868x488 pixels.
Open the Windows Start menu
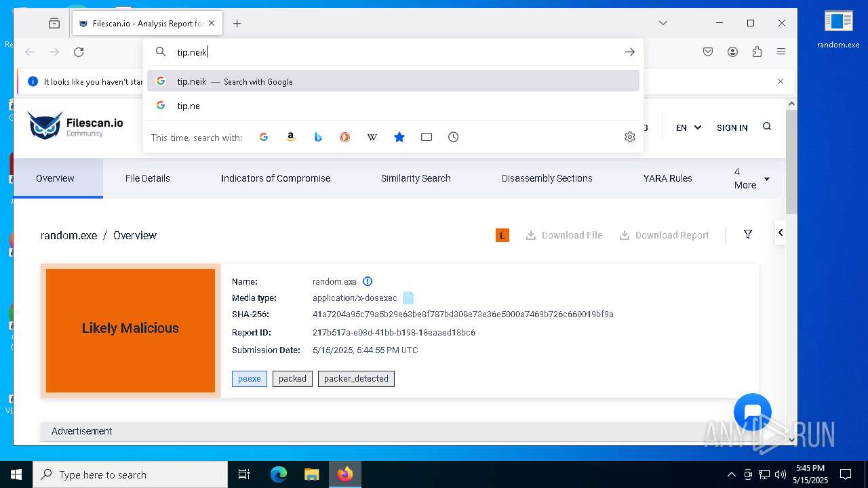[16, 474]
